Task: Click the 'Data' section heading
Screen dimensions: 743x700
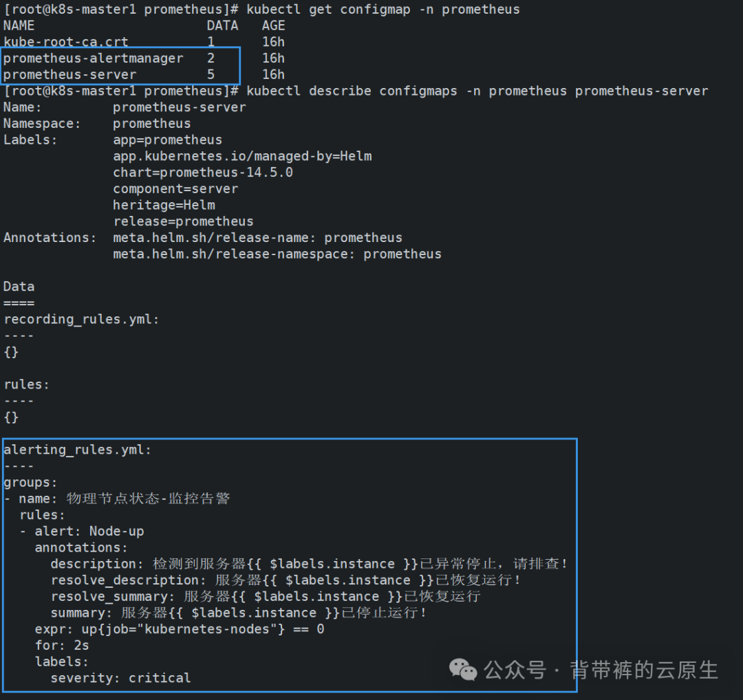Action: (19, 287)
